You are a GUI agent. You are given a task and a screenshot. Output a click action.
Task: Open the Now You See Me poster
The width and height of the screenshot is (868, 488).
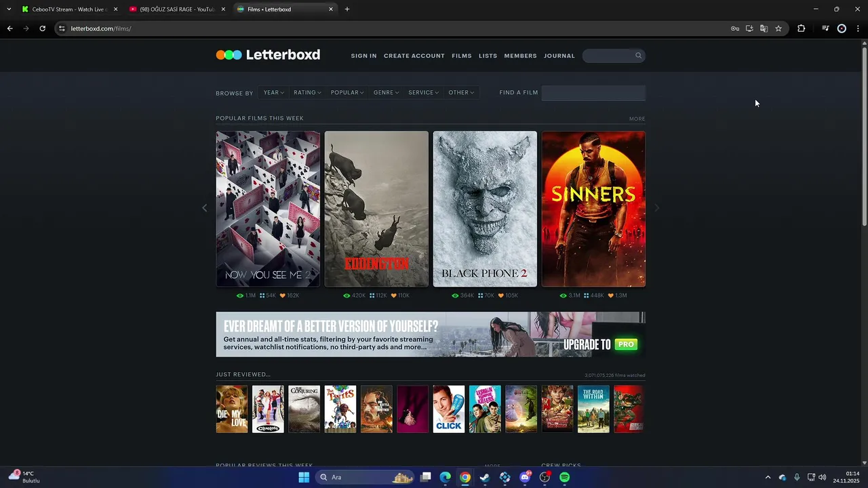[268, 209]
